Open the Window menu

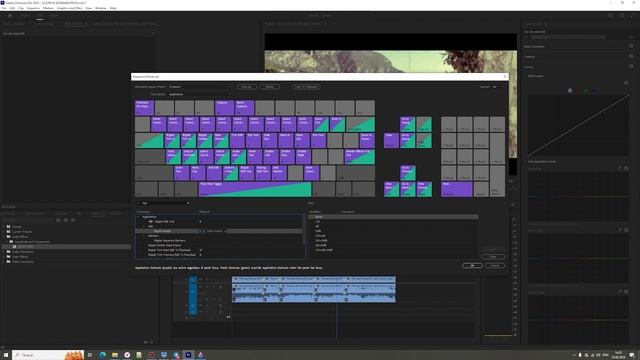click(x=100, y=8)
